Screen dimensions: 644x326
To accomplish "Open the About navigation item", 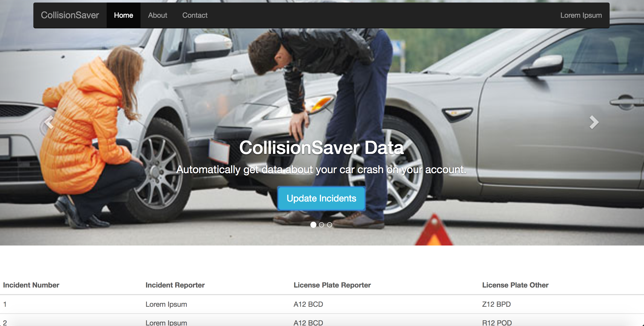I will (157, 15).
